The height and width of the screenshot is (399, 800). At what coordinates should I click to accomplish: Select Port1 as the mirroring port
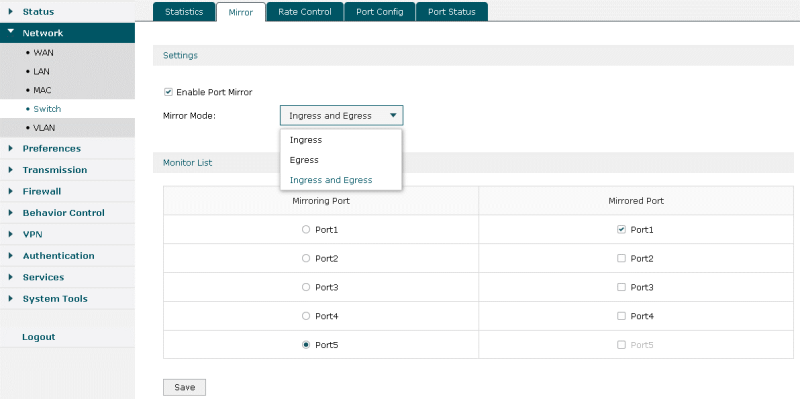click(x=306, y=230)
